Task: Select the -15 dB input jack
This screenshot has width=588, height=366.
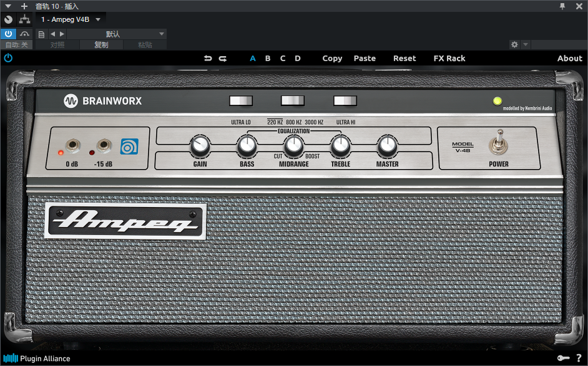Action: [104, 145]
